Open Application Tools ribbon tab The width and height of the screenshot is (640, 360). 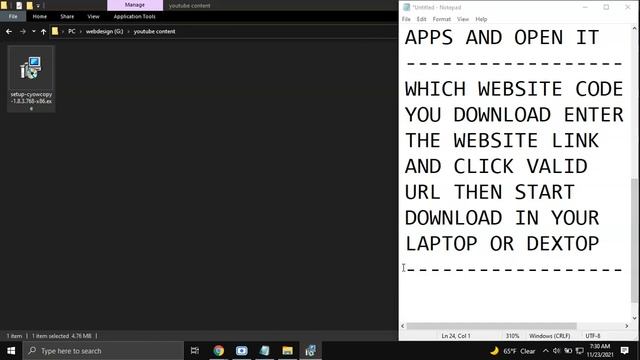134,16
